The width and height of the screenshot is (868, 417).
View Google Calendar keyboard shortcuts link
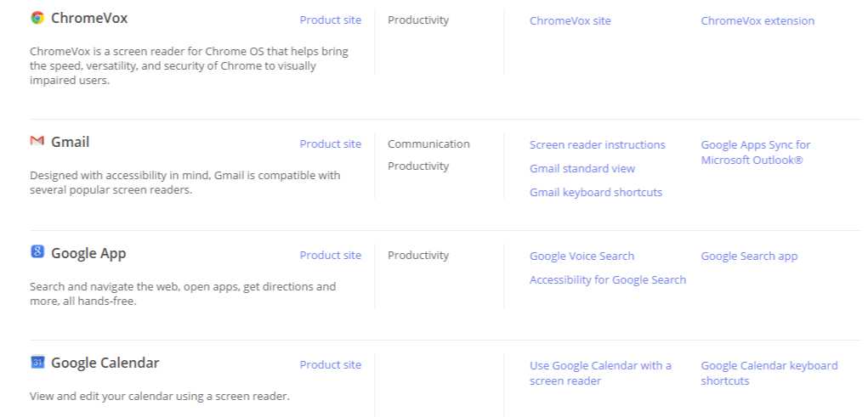(769, 374)
